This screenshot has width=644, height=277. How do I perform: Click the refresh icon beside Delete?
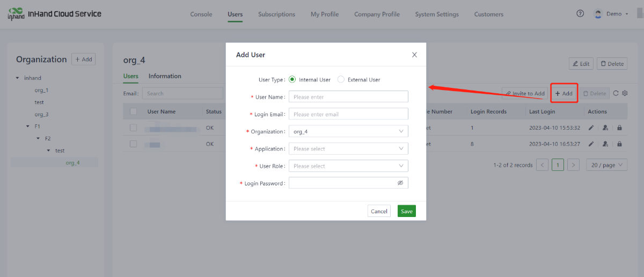(616, 93)
